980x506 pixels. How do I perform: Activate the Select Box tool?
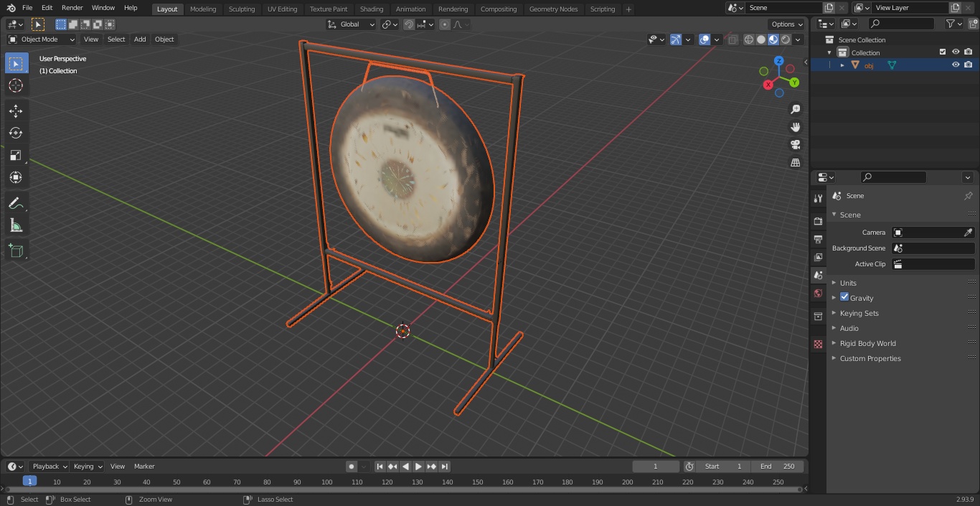pyautogui.click(x=16, y=63)
